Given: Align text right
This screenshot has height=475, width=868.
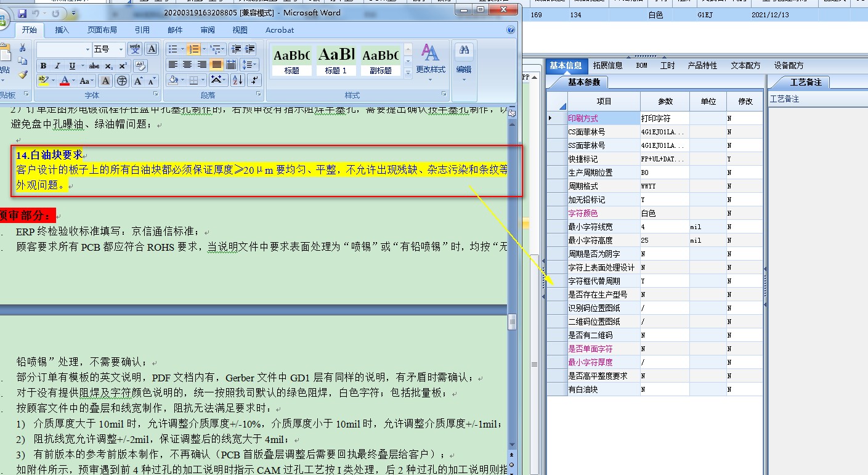Looking at the screenshot, I should point(201,65).
